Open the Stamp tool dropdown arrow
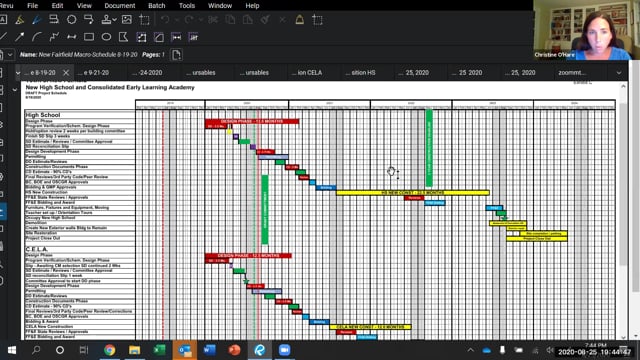This screenshot has width=640, height=360. click(114, 20)
